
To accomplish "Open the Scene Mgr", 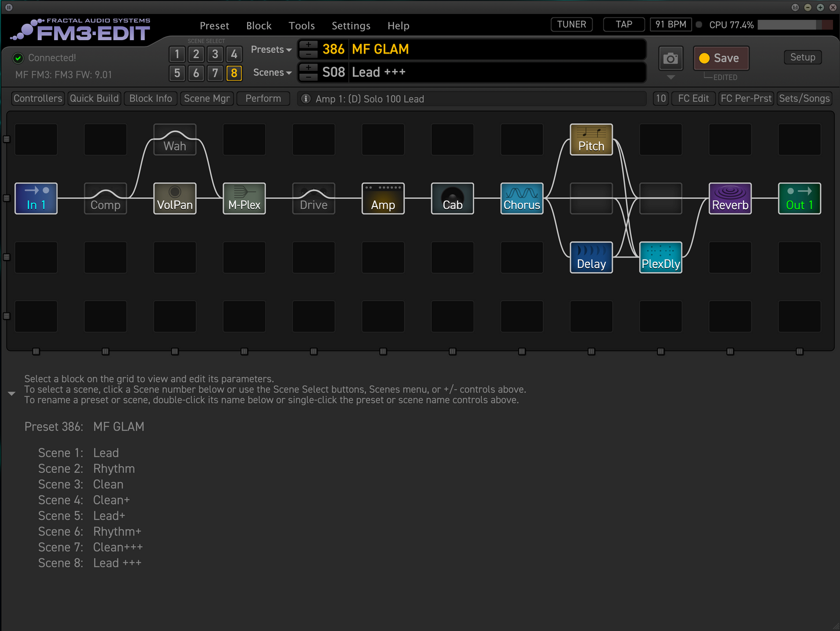I will click(207, 98).
